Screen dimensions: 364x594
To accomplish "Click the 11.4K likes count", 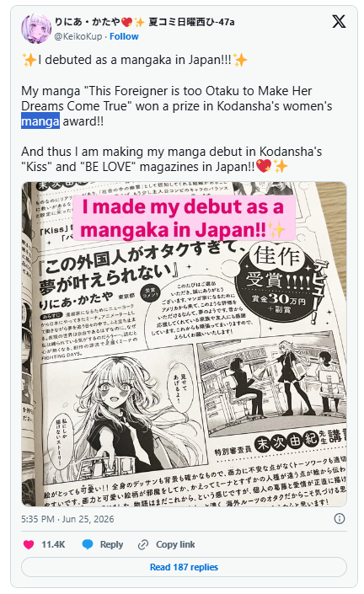I will [53, 544].
